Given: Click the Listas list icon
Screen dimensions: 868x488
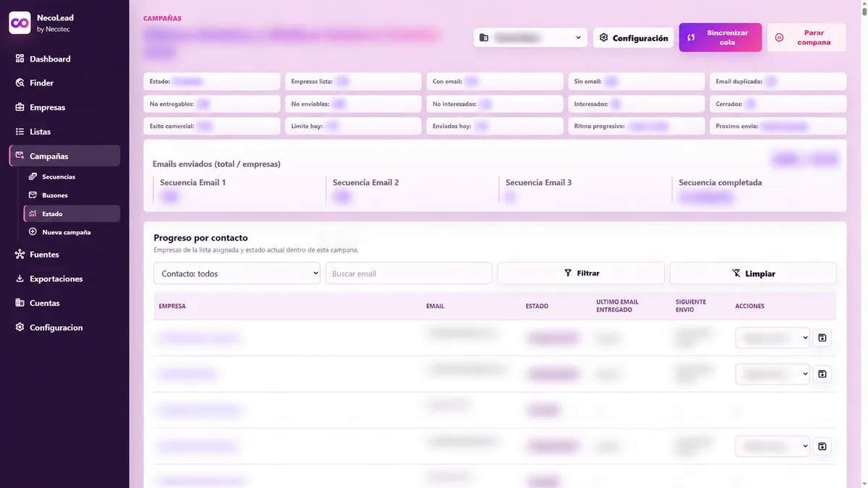Looking at the screenshot, I should [20, 132].
